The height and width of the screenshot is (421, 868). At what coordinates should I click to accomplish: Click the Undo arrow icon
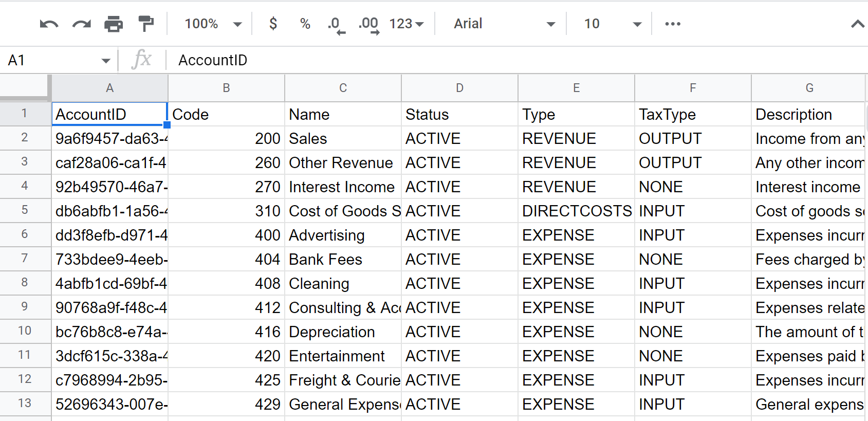point(49,24)
